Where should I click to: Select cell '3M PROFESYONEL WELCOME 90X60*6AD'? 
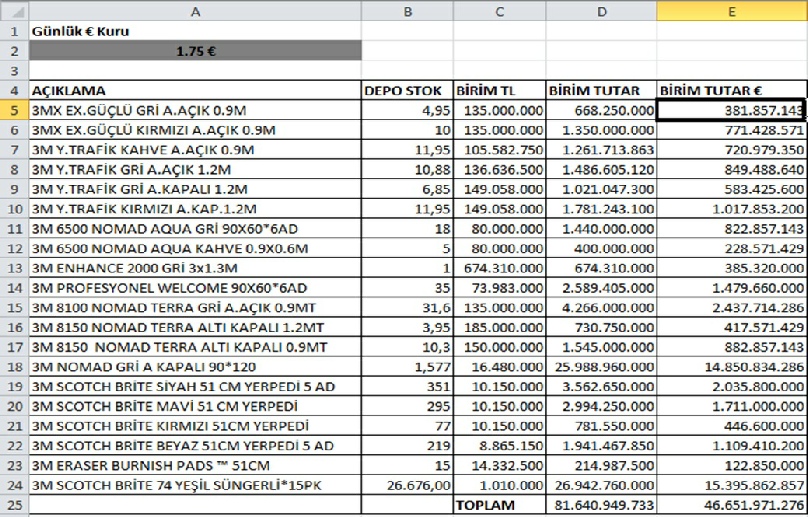tap(195, 288)
